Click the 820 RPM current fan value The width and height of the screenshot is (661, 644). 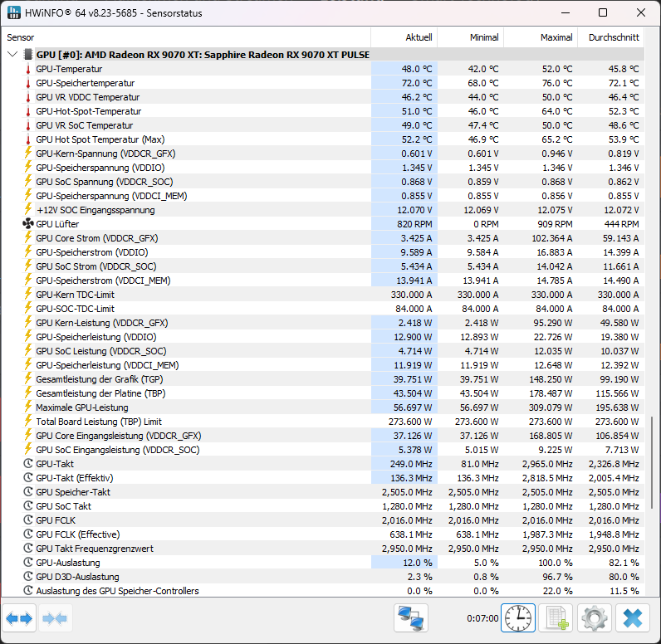point(414,224)
